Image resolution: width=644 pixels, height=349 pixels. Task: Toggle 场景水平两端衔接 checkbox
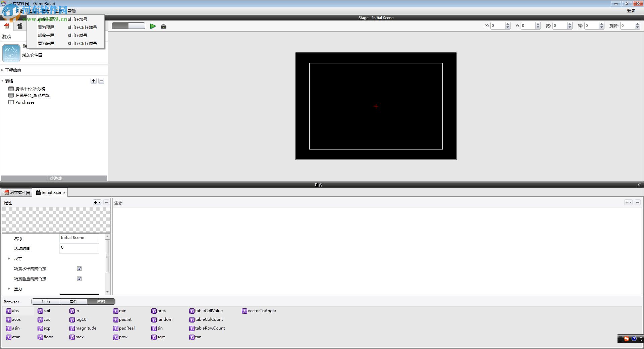pos(79,268)
